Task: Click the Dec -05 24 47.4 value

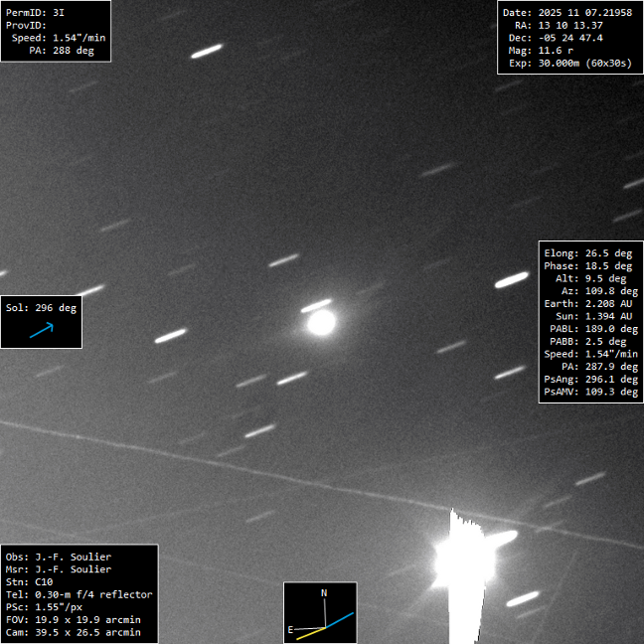Action: 567,38
